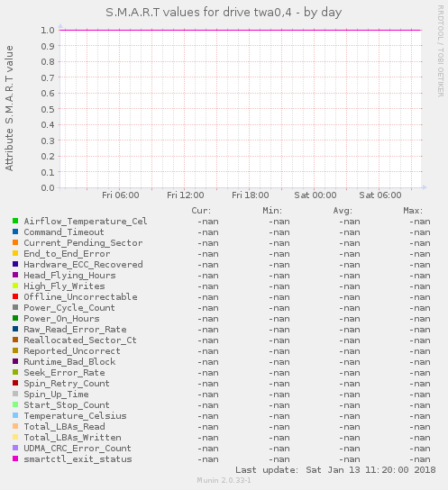
Task: Click the Attribute S.M.A.R.T value axis label
Action: [x=9, y=108]
